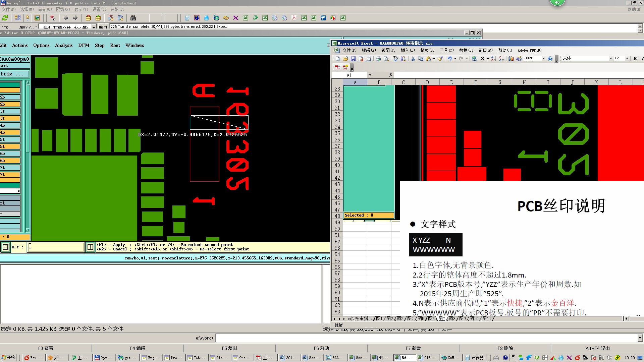Image resolution: width=644 pixels, height=362 pixels.
Task: Open Excel zoom 100% dropdown
Action: (x=544, y=59)
